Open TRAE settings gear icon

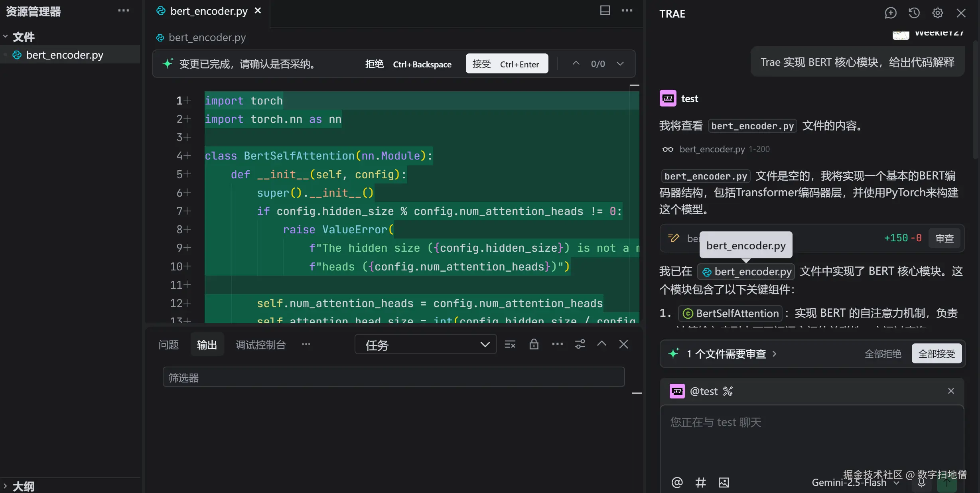point(937,13)
